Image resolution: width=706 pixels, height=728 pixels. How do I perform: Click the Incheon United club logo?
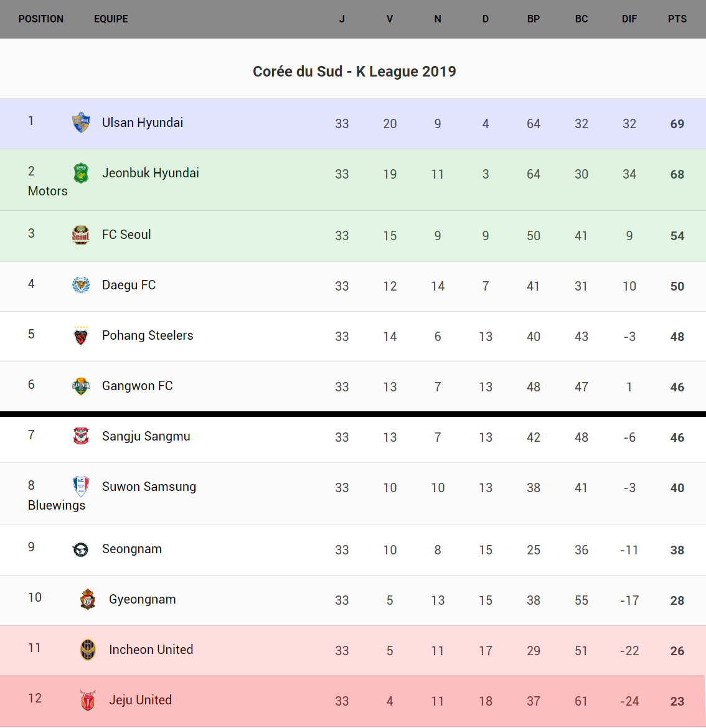88,650
